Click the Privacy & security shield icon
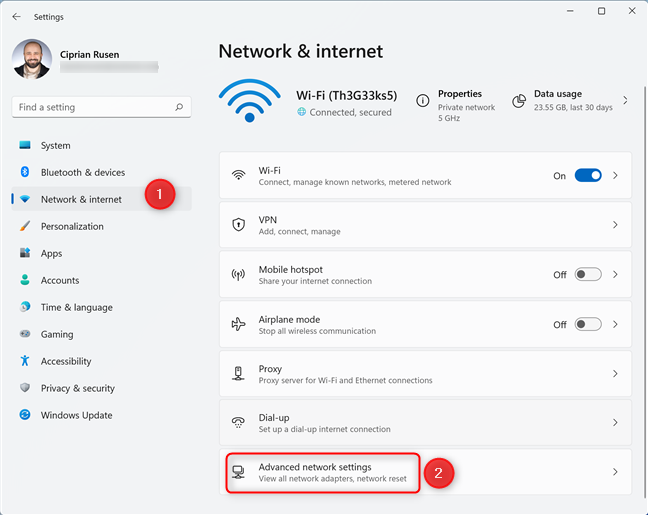This screenshot has width=648, height=515. [x=25, y=387]
